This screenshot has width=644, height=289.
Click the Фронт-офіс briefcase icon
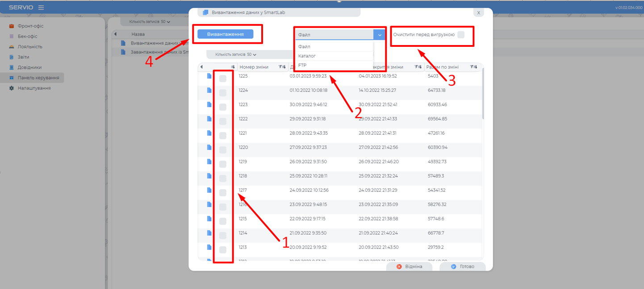[12, 26]
